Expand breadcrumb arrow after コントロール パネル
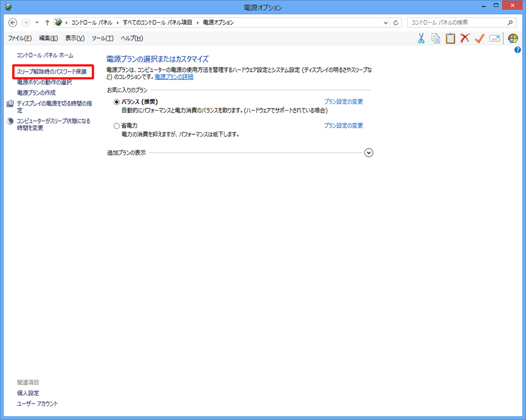The width and height of the screenshot is (526, 420). (x=117, y=23)
